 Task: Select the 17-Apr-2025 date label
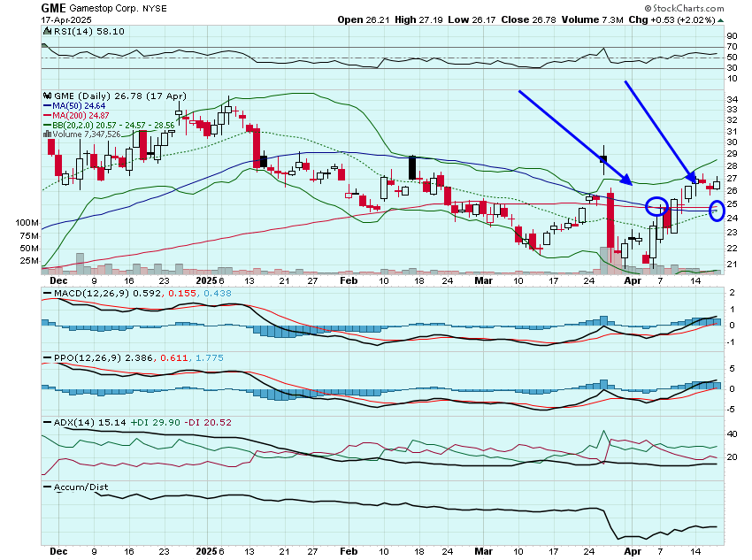pos(66,20)
